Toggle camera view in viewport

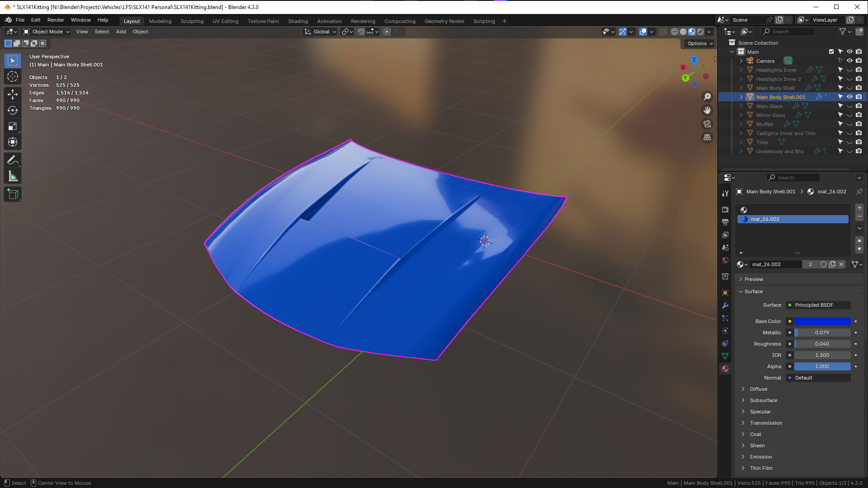pos(707,124)
